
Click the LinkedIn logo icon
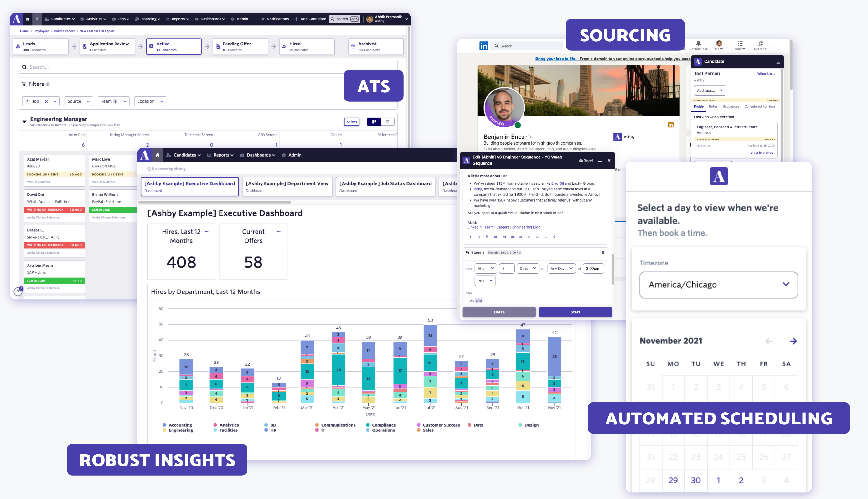click(x=483, y=46)
